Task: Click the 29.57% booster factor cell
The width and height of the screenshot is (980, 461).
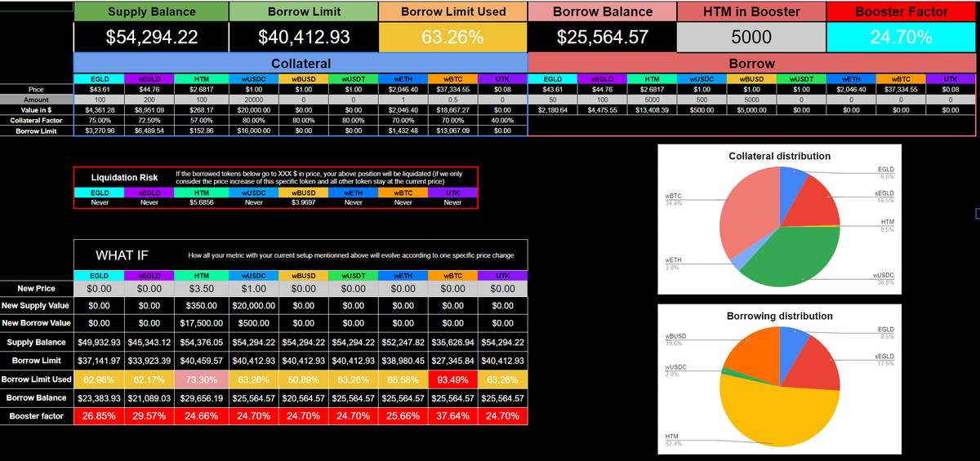Action: point(149,416)
